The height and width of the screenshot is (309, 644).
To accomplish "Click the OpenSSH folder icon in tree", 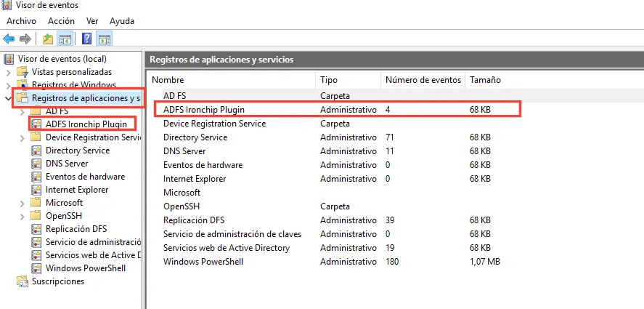I will click(x=36, y=216).
